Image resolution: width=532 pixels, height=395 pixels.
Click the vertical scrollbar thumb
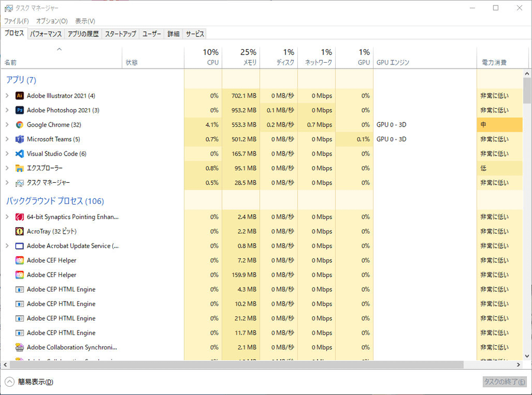pyautogui.click(x=527, y=90)
